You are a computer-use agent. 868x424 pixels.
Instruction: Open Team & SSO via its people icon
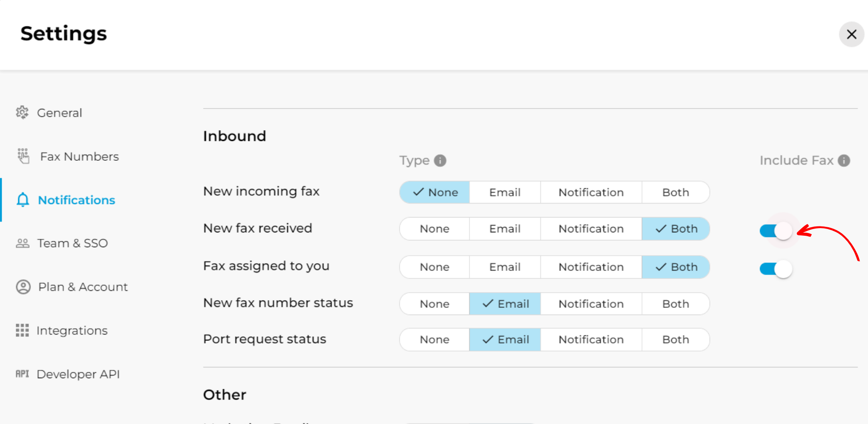click(x=22, y=243)
